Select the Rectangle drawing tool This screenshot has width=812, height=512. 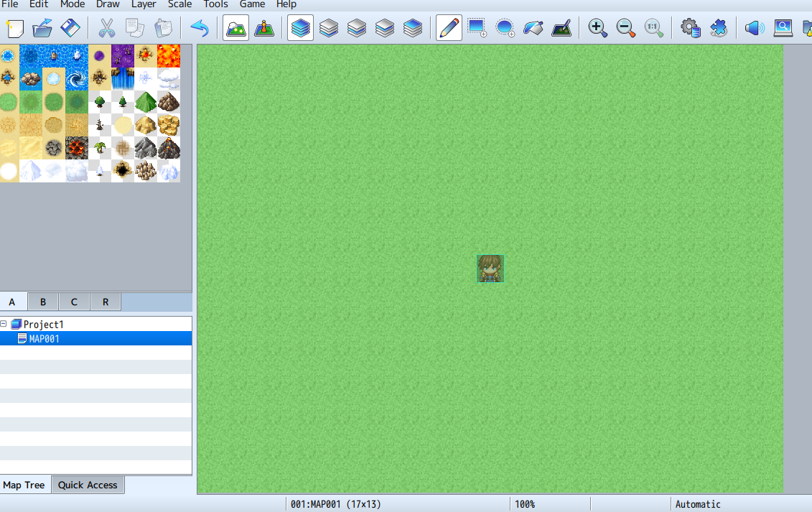[477, 28]
